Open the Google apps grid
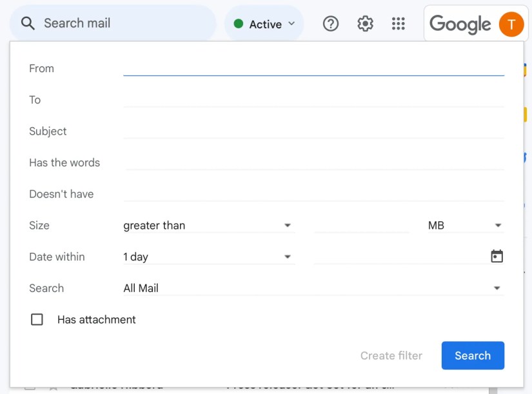The height and width of the screenshot is (394, 532). click(399, 24)
